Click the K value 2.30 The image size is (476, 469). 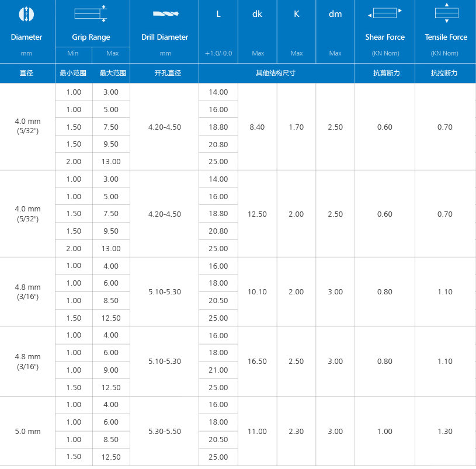pos(296,432)
